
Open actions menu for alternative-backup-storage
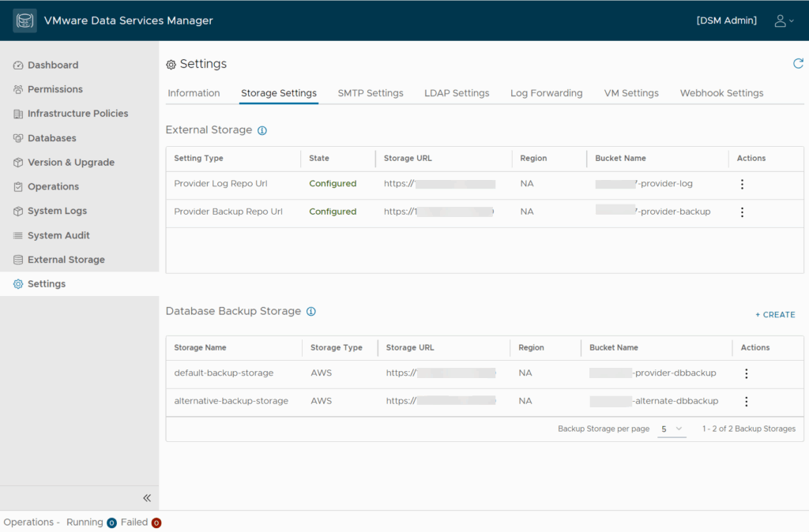coord(746,402)
